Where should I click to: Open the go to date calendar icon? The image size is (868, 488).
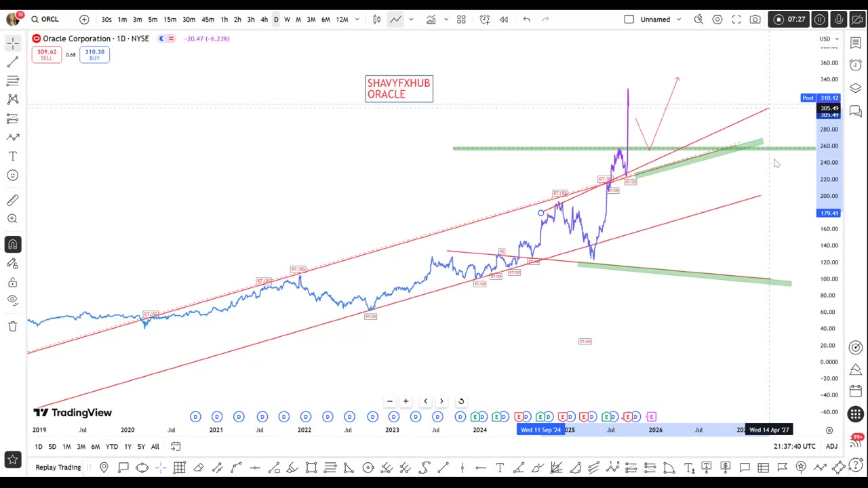(x=176, y=447)
